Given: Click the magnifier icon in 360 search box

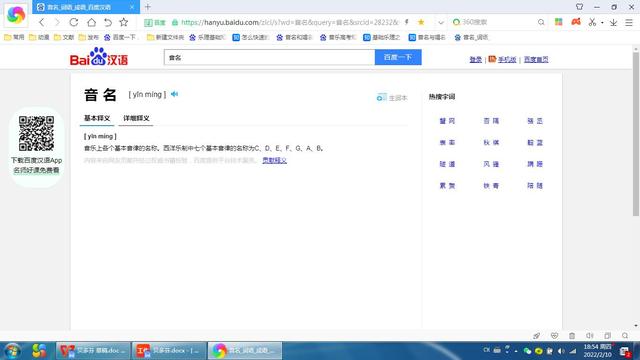Looking at the screenshot, I should coord(541,22).
